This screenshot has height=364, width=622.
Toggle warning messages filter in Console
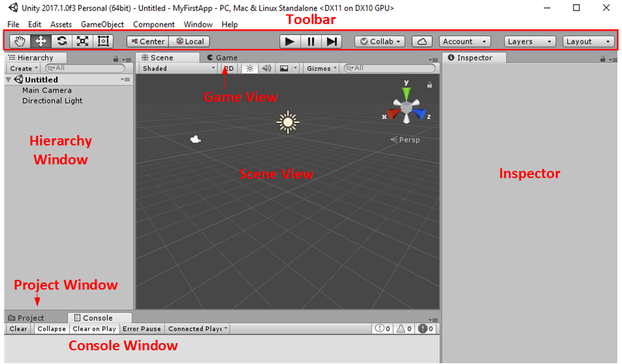pos(404,329)
